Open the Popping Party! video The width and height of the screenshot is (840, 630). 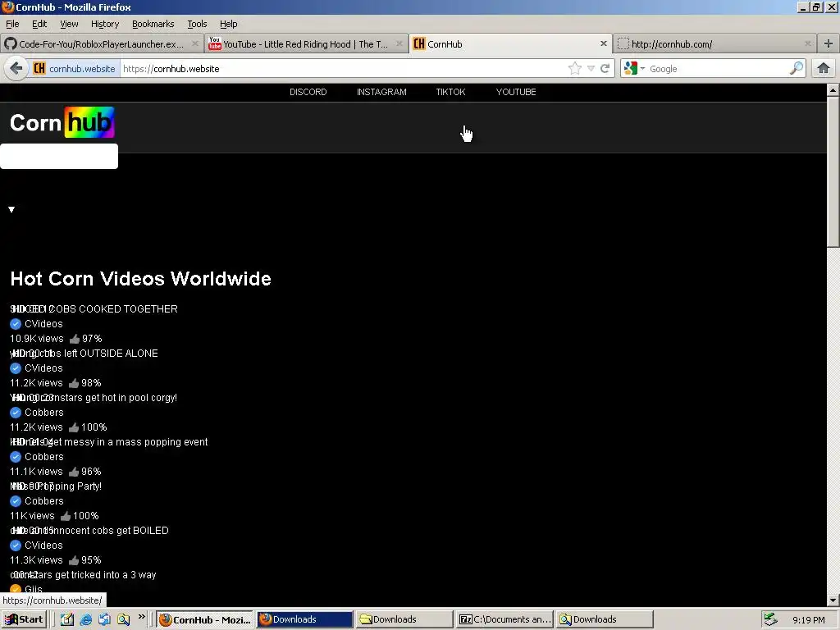point(56,486)
